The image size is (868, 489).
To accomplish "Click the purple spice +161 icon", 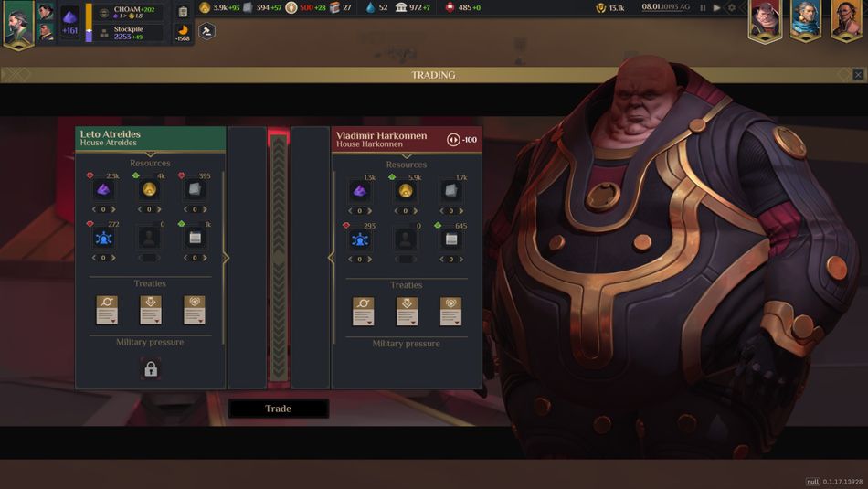I will (69, 22).
